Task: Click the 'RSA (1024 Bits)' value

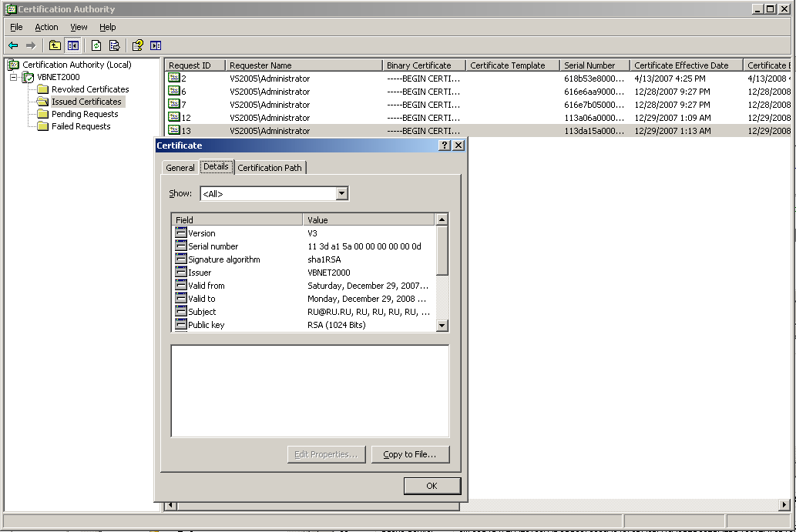Action: (337, 325)
